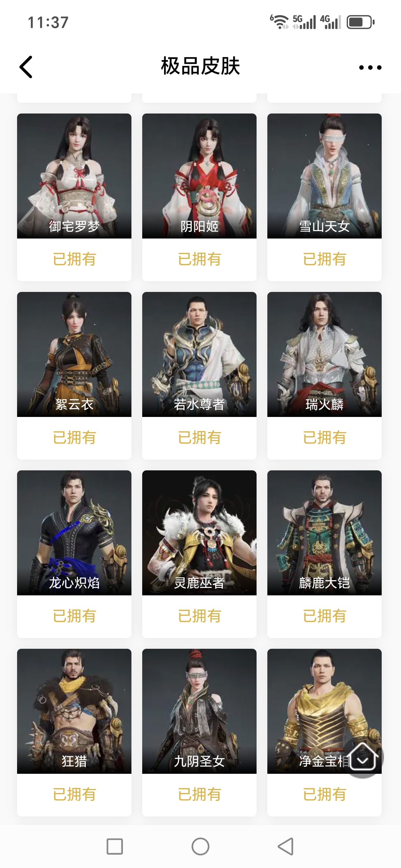
Task: Tap 已拥有 under 九阴圣女 skin
Action: click(199, 795)
